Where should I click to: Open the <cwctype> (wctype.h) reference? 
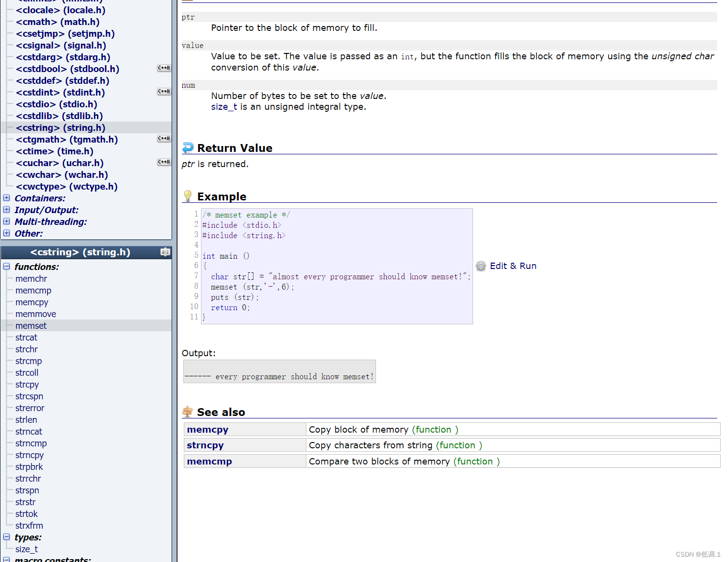67,187
